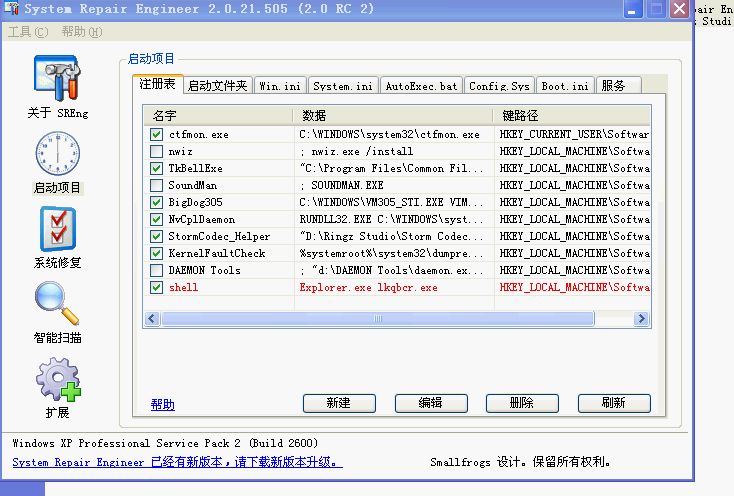Click the Windows XP Professional status text
The width and height of the screenshot is (734, 496).
coord(165,443)
